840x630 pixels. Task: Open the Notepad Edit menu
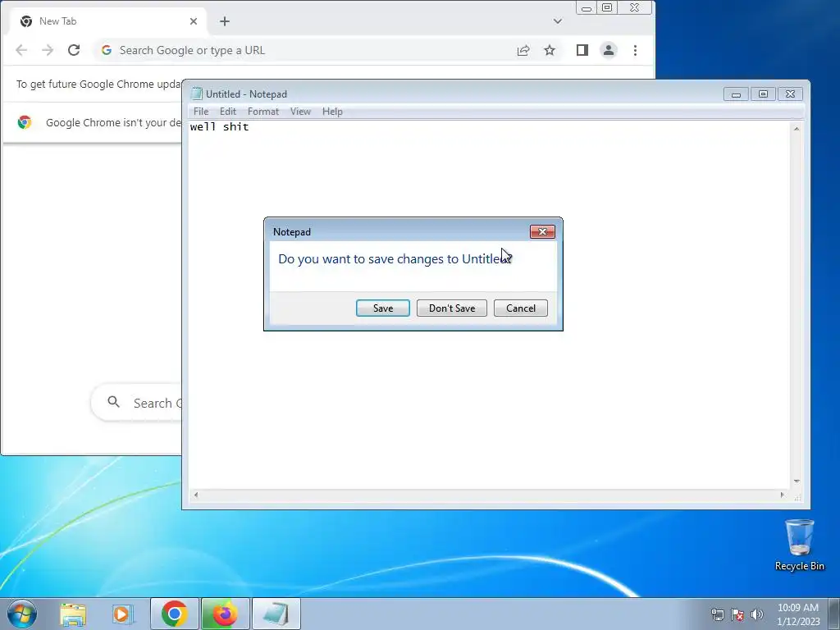tap(228, 112)
